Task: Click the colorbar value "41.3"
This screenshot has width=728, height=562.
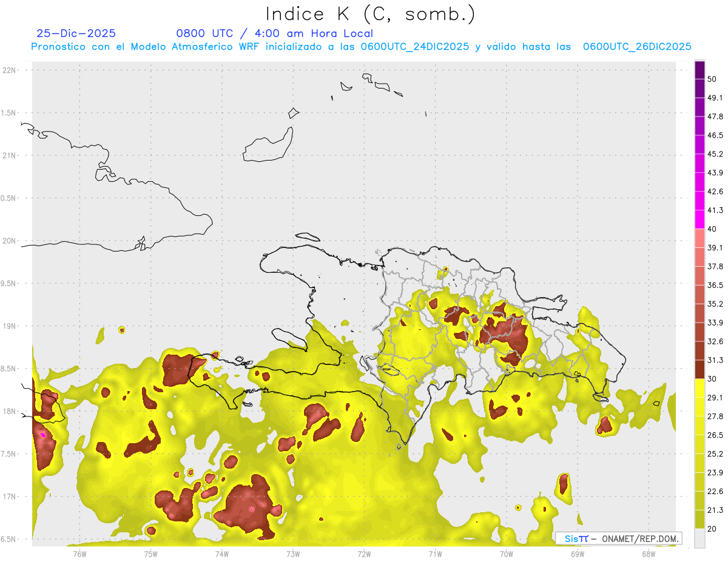Action: (x=715, y=210)
